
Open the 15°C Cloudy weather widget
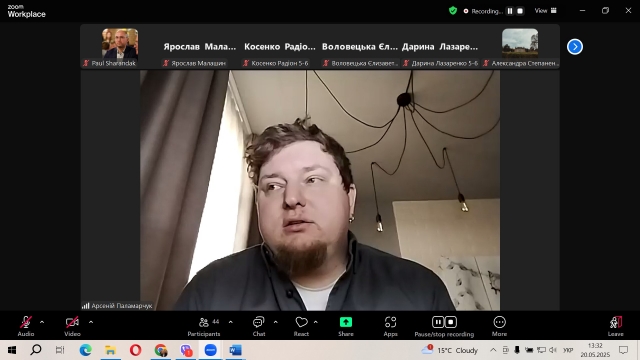(449, 350)
